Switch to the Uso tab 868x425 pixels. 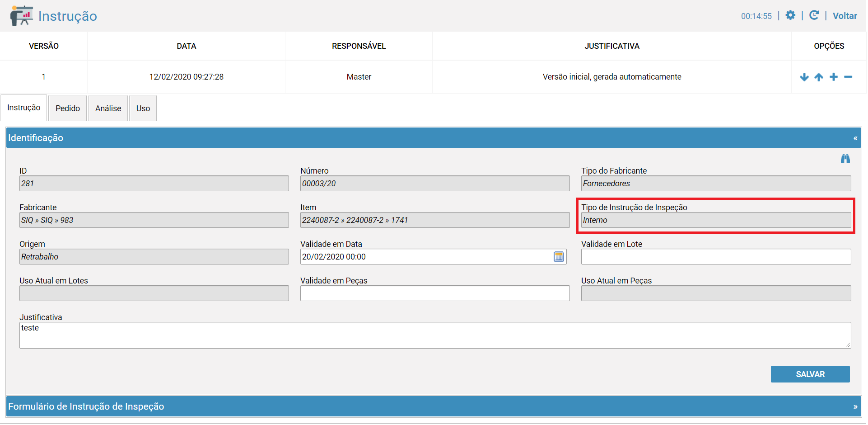pyautogui.click(x=143, y=108)
